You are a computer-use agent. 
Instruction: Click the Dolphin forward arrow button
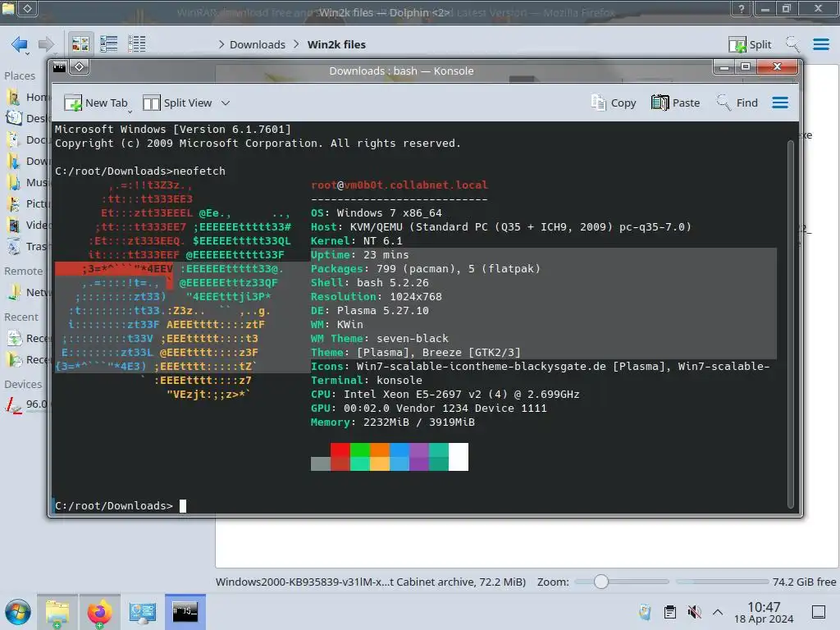[47, 44]
